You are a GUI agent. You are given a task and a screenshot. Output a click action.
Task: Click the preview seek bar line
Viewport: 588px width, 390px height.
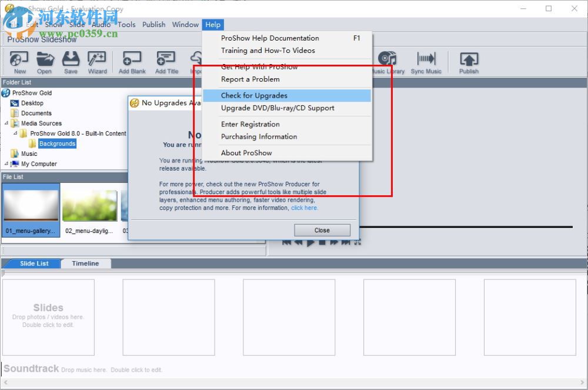pos(466,227)
